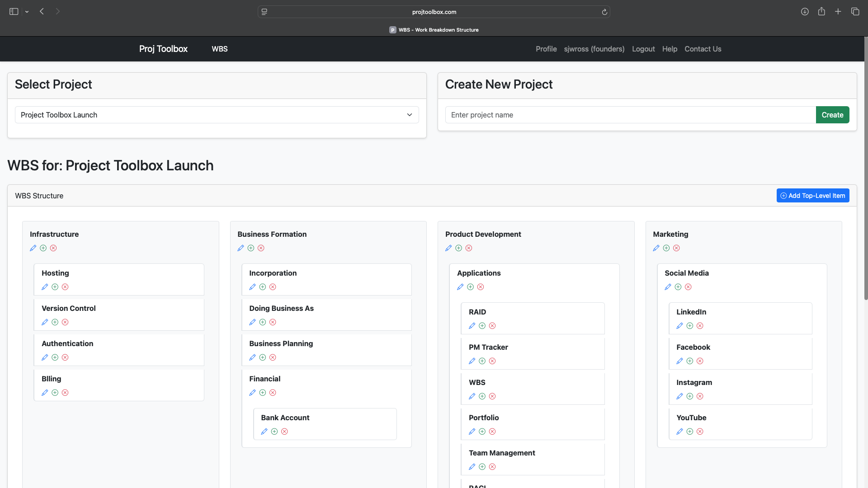Add a sub-item under Social Media
This screenshot has height=488, width=868.
click(678, 287)
